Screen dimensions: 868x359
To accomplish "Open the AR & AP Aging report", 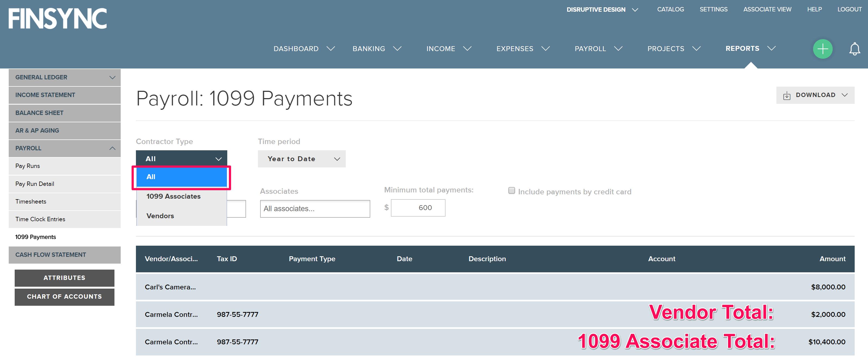I will coord(64,131).
